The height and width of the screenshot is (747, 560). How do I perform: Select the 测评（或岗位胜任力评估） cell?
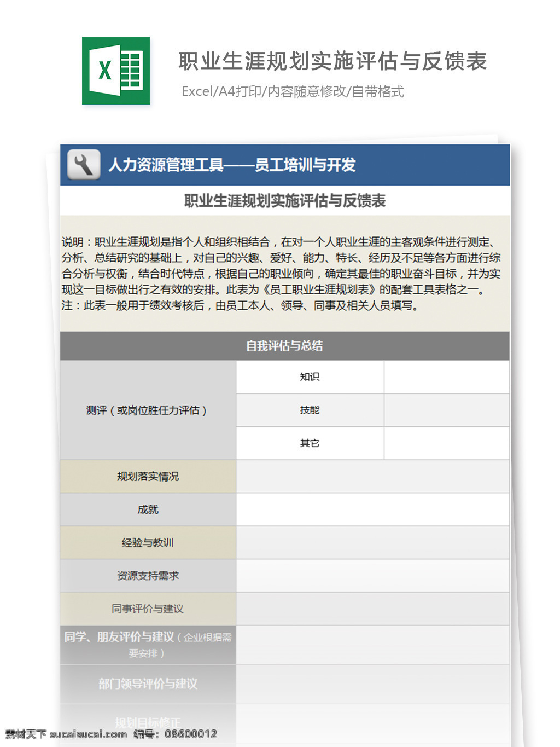click(148, 410)
